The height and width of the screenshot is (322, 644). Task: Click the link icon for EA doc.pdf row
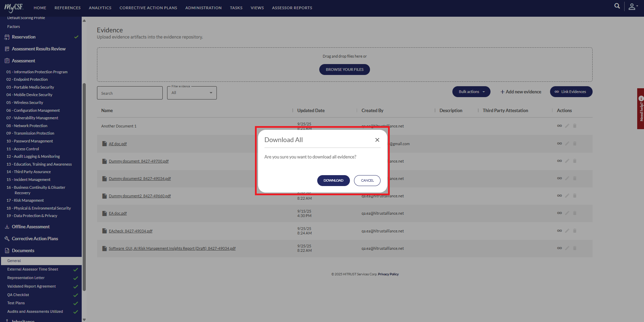point(559,213)
